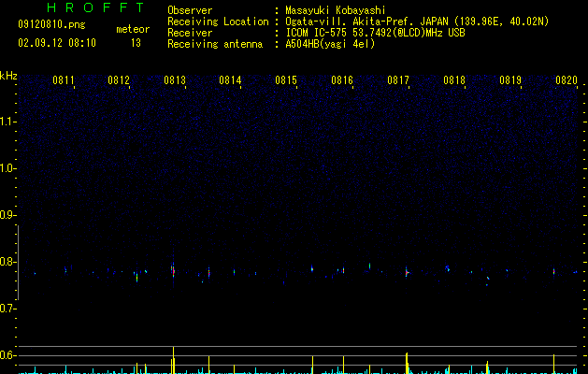Select the ICOM IC-575 receiver text
588x374 pixels.
(375, 33)
